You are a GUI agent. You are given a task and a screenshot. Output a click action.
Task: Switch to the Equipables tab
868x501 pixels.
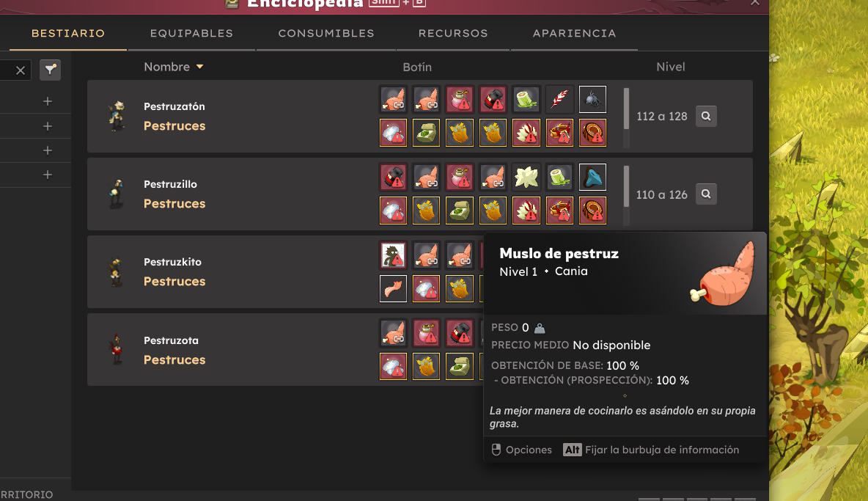[191, 33]
